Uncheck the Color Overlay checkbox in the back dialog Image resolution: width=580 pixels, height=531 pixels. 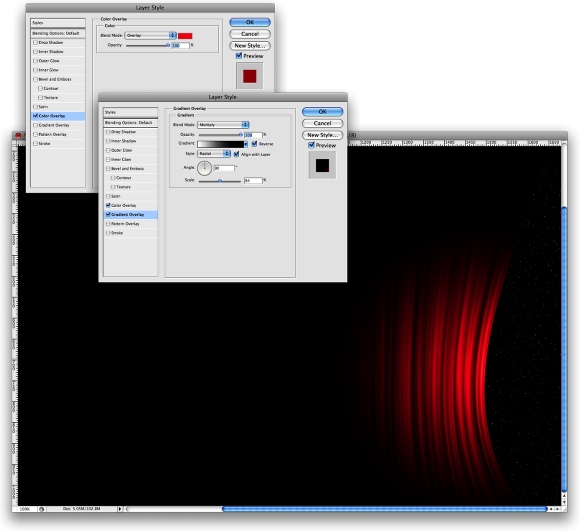pyautogui.click(x=36, y=116)
